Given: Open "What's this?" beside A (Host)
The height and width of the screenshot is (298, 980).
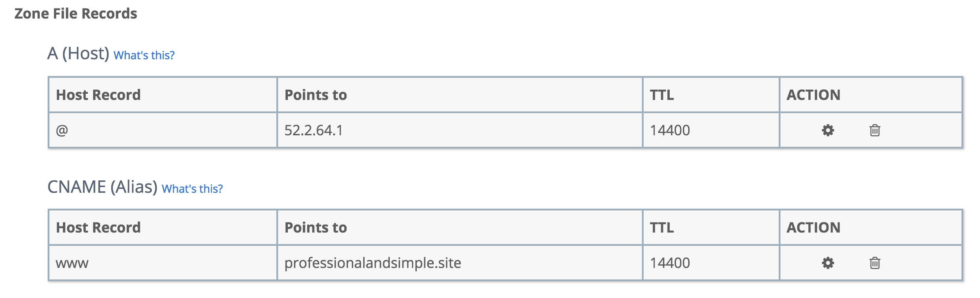Looking at the screenshot, I should (144, 55).
